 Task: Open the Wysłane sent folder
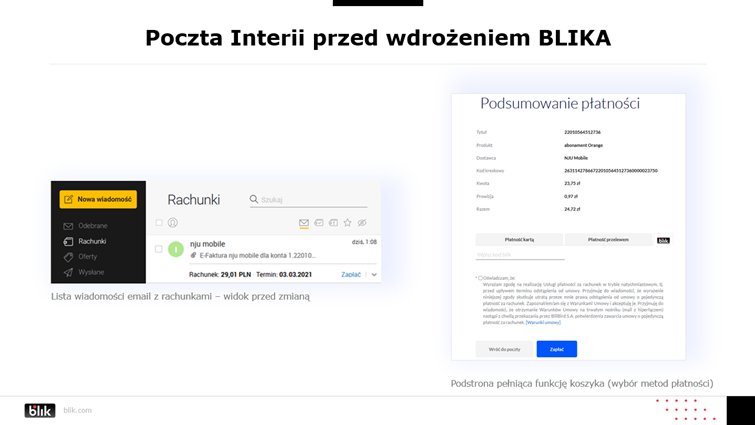click(91, 272)
